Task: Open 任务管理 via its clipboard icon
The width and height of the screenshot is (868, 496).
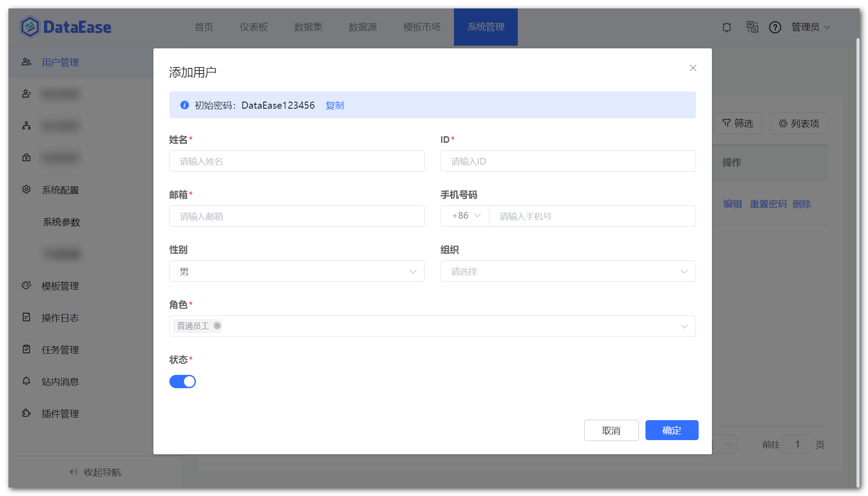Action: 26,350
